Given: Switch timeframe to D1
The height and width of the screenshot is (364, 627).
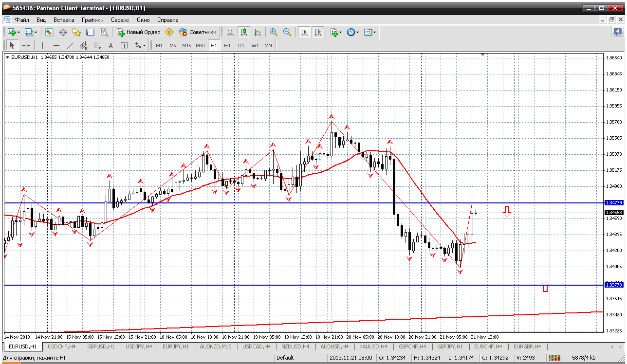Looking at the screenshot, I should [241, 45].
